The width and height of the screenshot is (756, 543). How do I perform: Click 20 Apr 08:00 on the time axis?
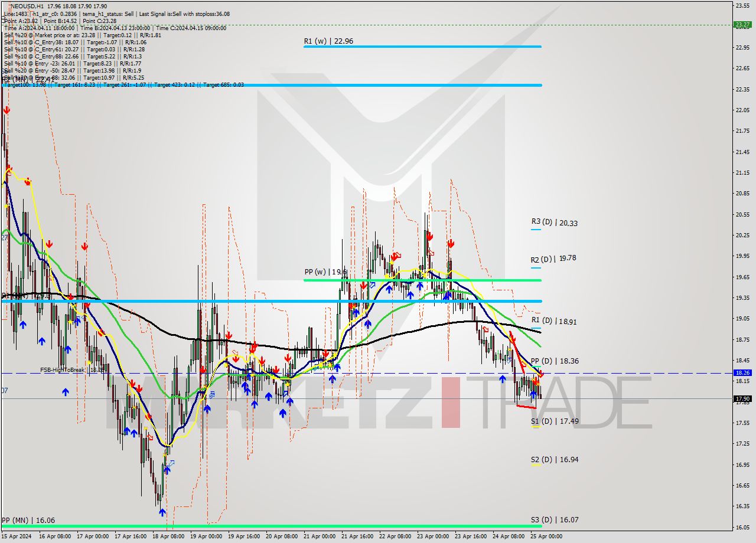pos(282,537)
